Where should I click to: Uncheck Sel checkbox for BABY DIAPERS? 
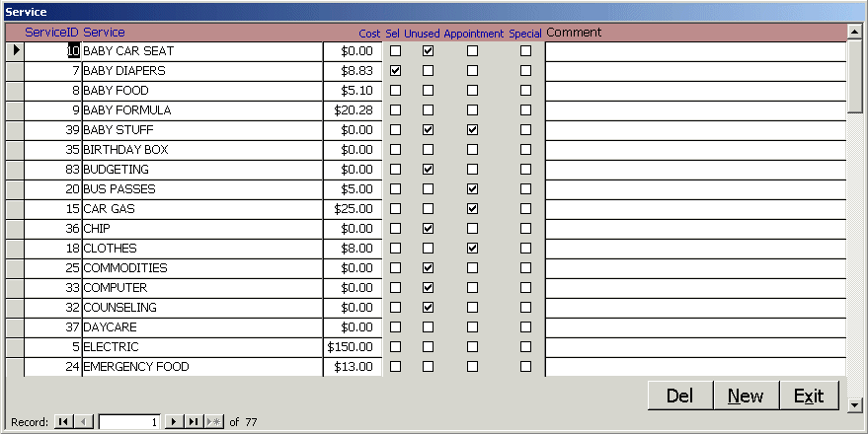(x=396, y=71)
